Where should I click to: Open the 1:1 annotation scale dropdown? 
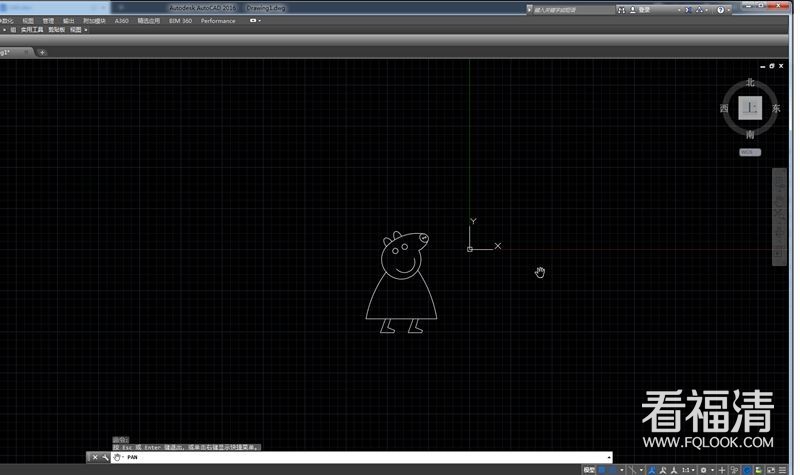click(688, 470)
